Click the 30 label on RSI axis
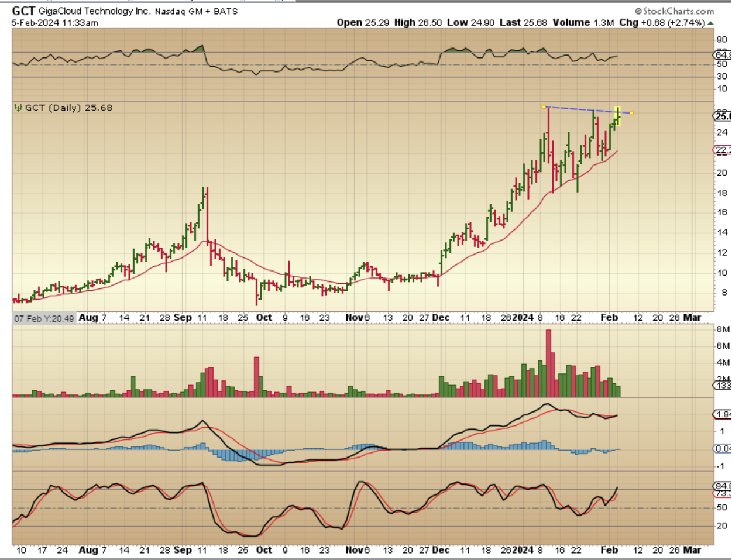Viewport: 732px width, 560px height. 721,77
